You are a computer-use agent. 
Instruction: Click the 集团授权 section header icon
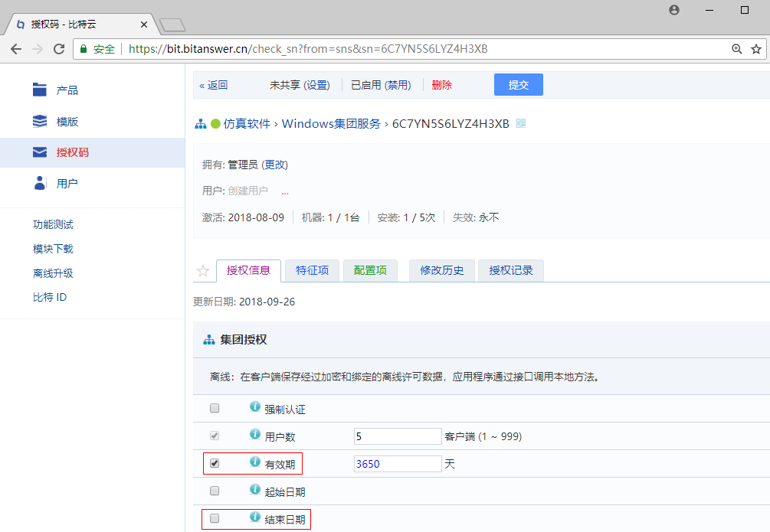click(208, 339)
